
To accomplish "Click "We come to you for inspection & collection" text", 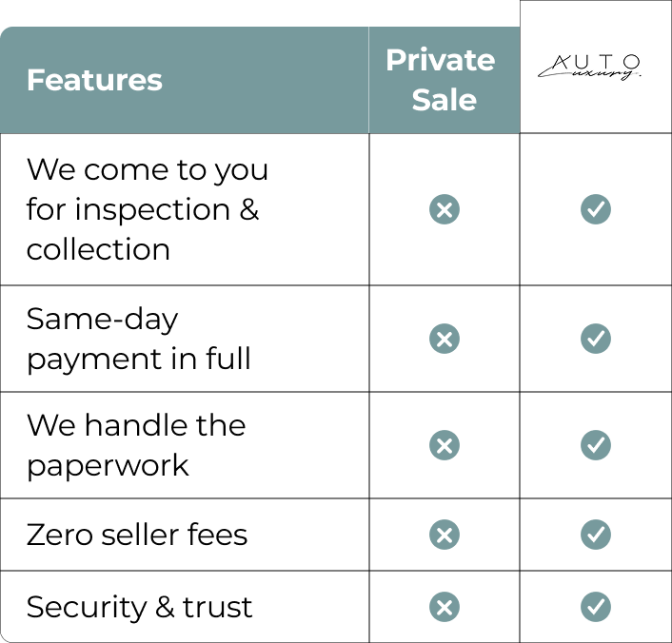I will [x=148, y=209].
